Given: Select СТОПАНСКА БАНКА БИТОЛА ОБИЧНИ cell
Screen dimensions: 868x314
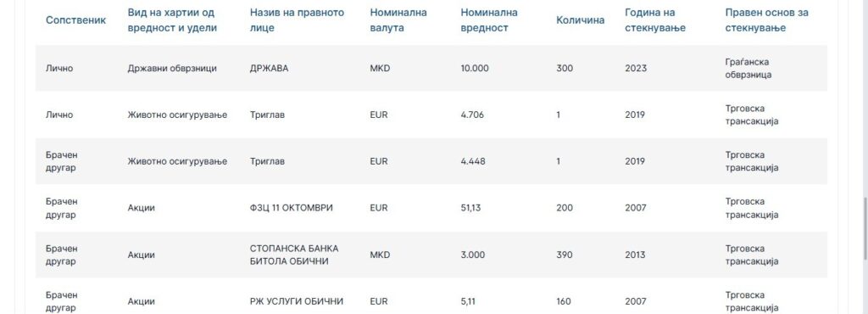Looking at the screenshot, I should coord(294,255).
